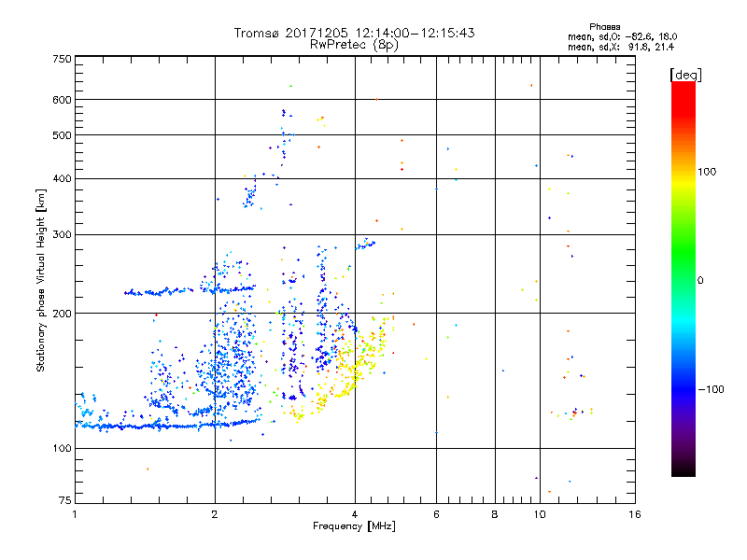This screenshot has width=747, height=560.
Task: Click the y-axis tick label "400"
Action: [x=62, y=178]
